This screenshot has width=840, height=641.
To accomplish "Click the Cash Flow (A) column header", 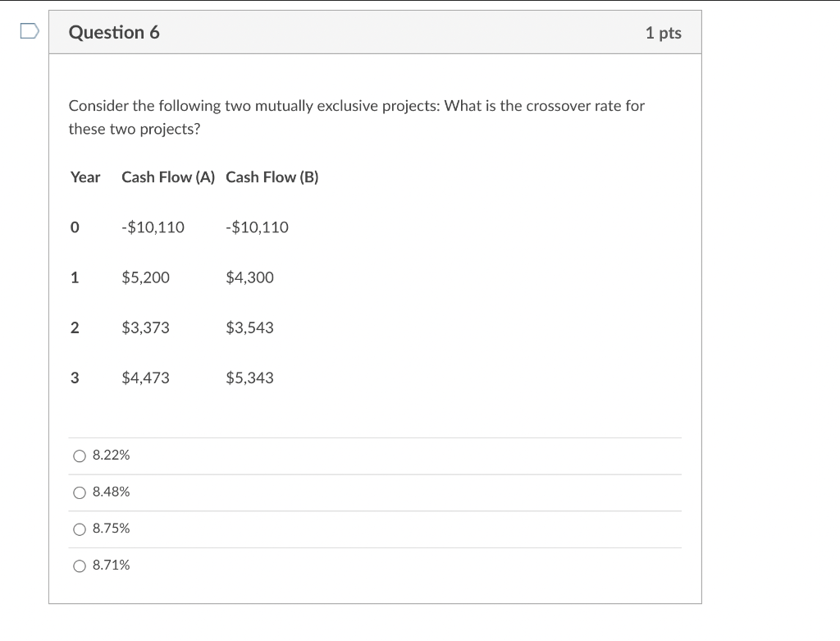I will 168,177.
